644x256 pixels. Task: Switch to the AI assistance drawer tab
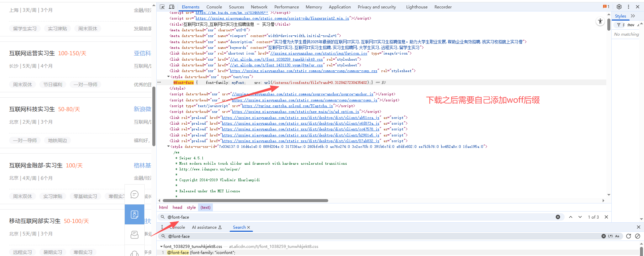pos(207,227)
